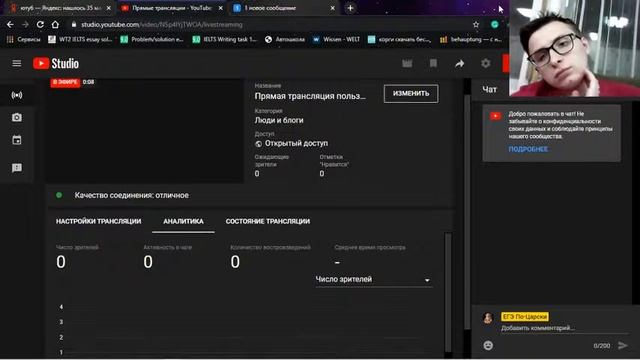640x360 pixels.
Task: Open Problem/solution bookmark
Action: tap(152, 39)
